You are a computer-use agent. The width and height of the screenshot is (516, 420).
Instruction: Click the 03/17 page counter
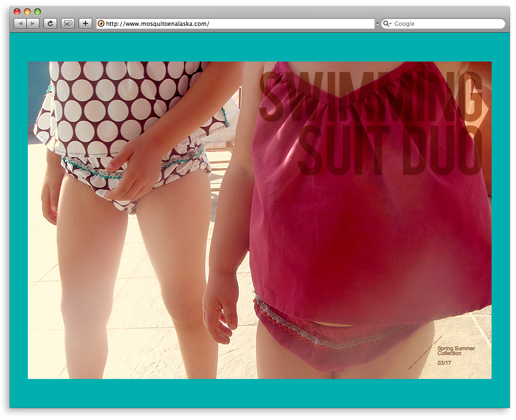coord(444,363)
